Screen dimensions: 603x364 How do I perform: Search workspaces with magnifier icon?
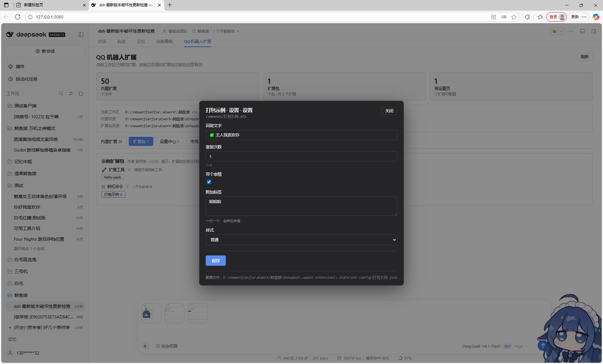[x=61, y=94]
